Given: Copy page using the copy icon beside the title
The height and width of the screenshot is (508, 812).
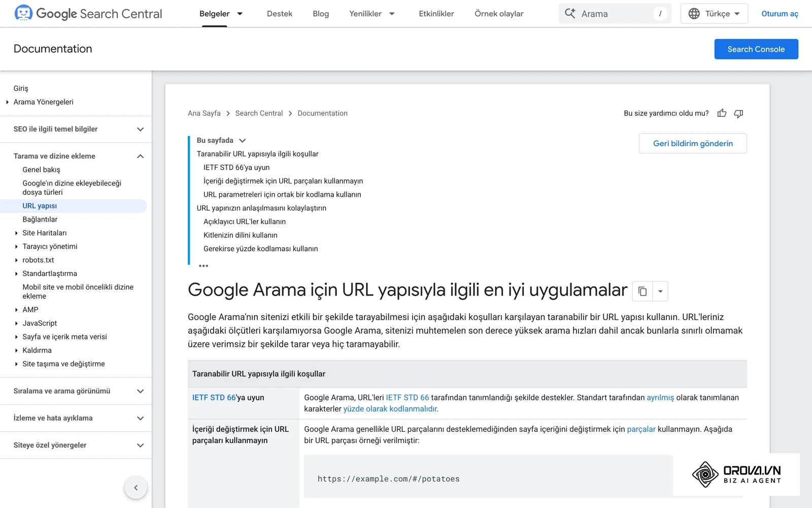Looking at the screenshot, I should [642, 291].
